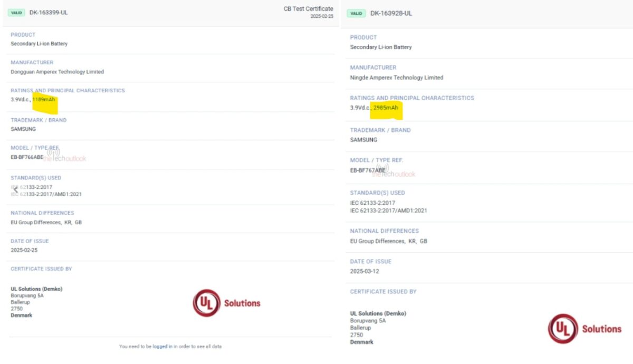The height and width of the screenshot is (364, 633).
Task: Click SAMSUNG brand in DK-163399-UL certificate
Action: [x=23, y=129]
